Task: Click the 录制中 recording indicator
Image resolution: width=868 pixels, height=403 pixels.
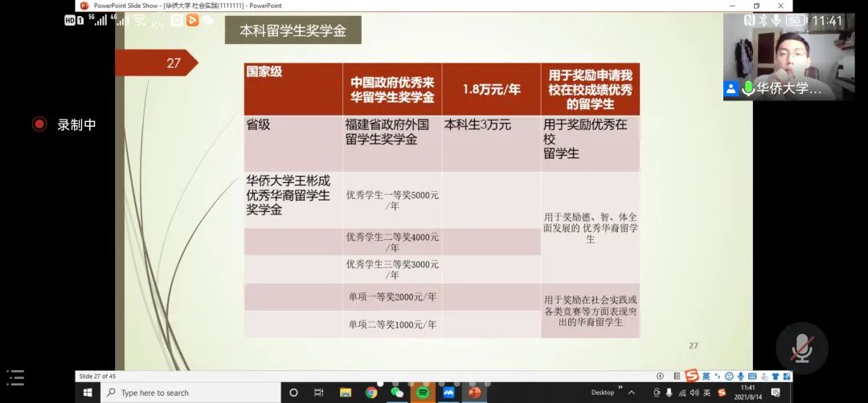Action: coord(64,124)
